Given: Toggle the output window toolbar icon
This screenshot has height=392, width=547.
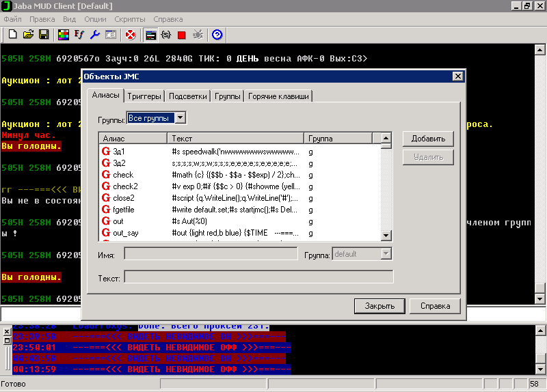Looking at the screenshot, I should click(150, 34).
